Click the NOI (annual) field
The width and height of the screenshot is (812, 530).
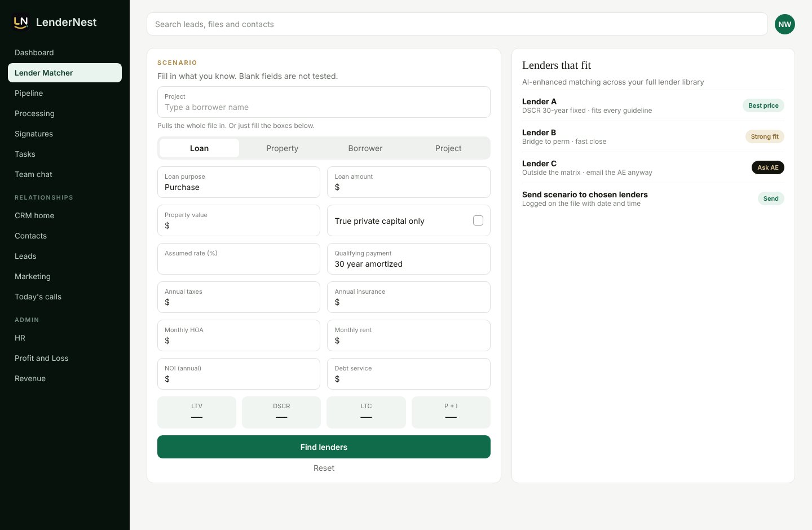239,374
